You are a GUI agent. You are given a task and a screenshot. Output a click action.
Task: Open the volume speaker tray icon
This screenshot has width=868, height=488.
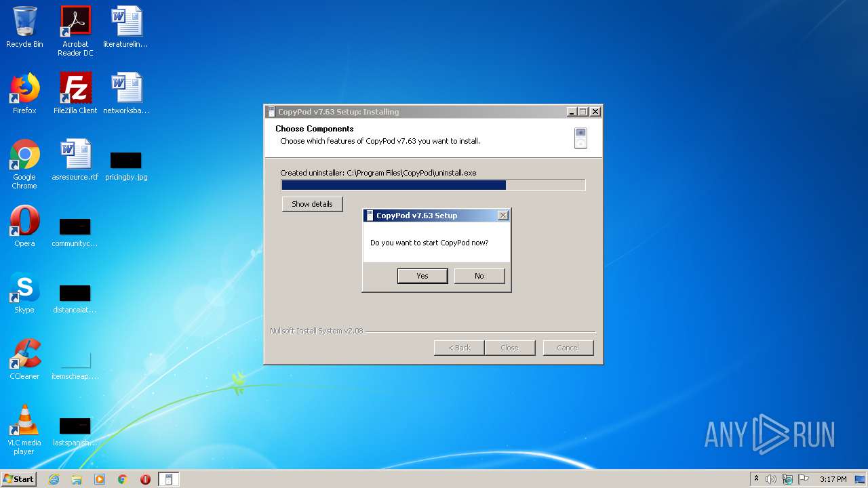click(x=771, y=479)
